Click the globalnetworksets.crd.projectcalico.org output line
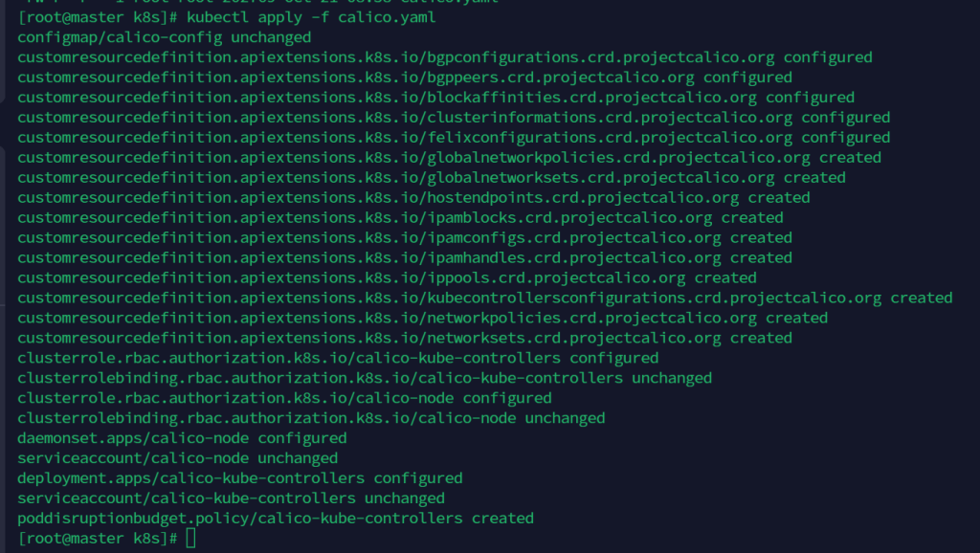Viewport: 980px width, 553px height. tap(432, 178)
